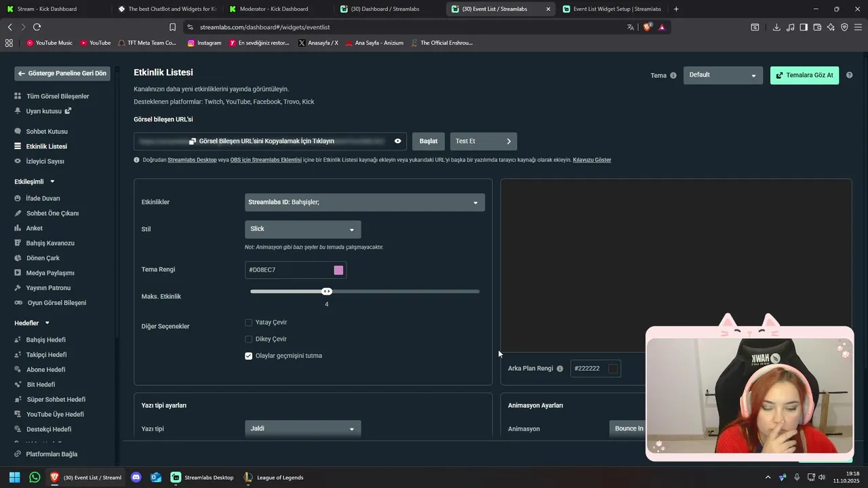Open the Tema dropdown showing Default
Screen dimensions: 868x488
(x=723, y=75)
